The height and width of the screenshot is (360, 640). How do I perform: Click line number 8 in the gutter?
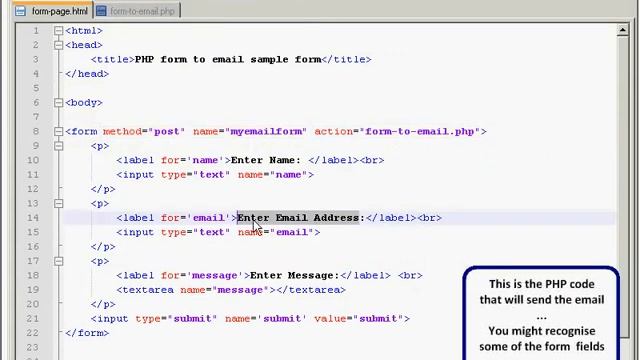[36, 131]
